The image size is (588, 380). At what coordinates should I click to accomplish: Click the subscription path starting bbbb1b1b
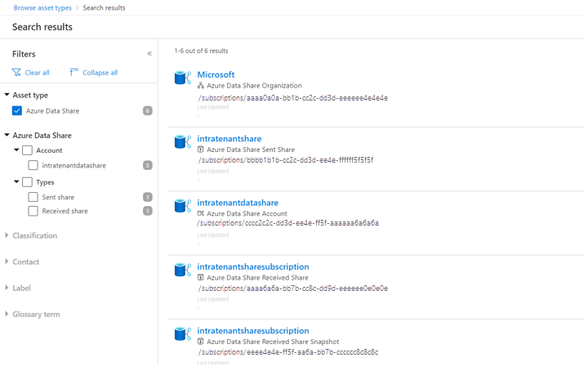click(285, 160)
